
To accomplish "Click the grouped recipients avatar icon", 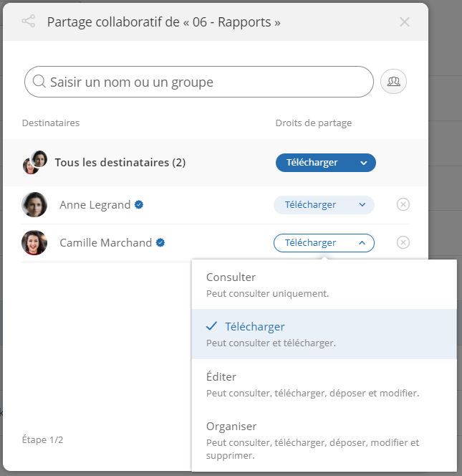I will click(x=35, y=163).
